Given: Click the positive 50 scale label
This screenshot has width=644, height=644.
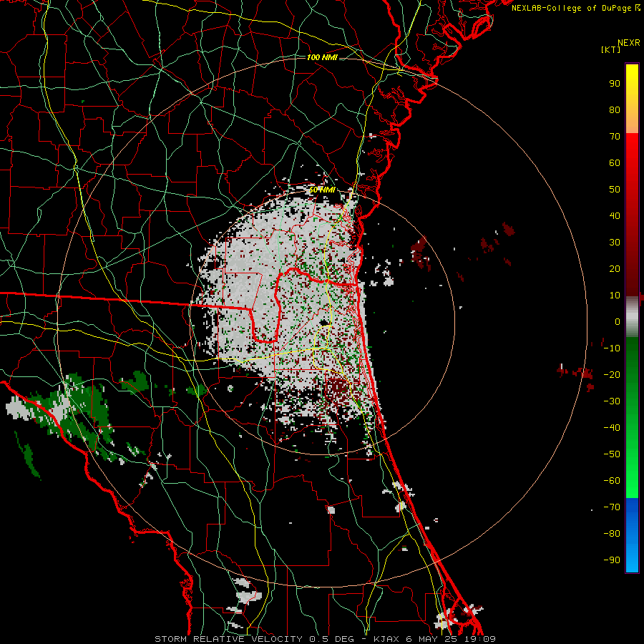Looking at the screenshot, I should 615,190.
